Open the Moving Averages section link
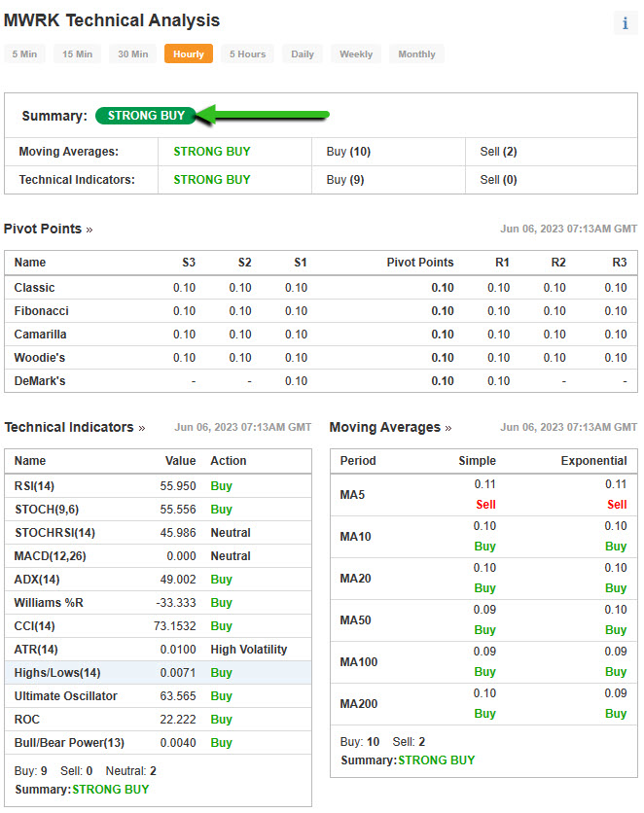 [390, 428]
